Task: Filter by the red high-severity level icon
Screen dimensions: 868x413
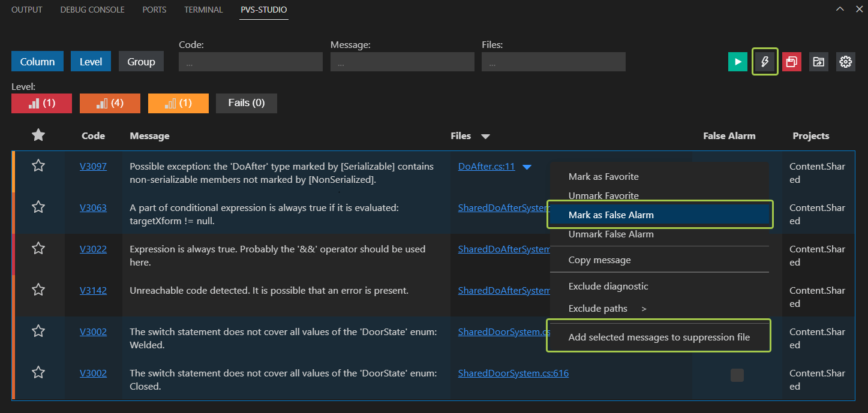Action: pyautogui.click(x=41, y=103)
